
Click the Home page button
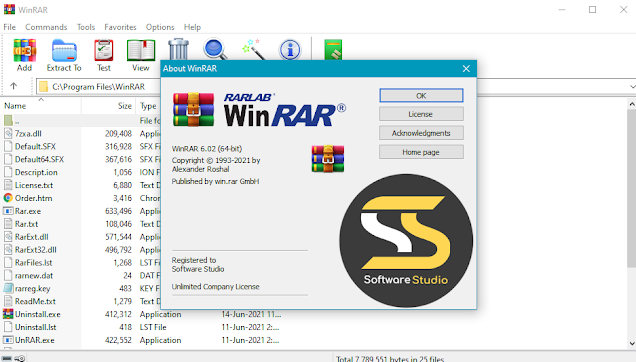(421, 152)
